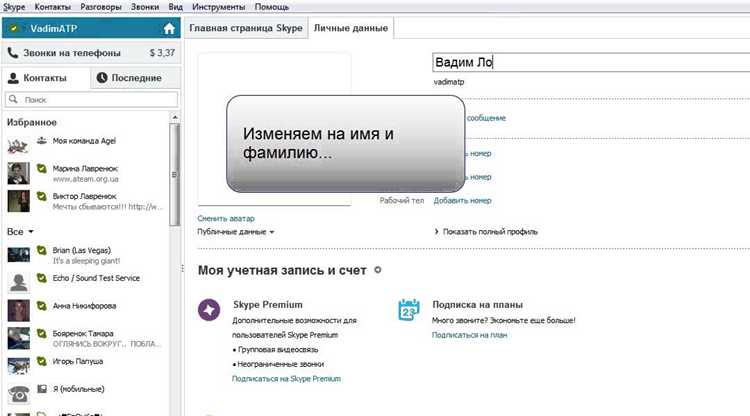Click the telephone avatar of Я (мобильные)
750x416 pixels.
click(19, 394)
